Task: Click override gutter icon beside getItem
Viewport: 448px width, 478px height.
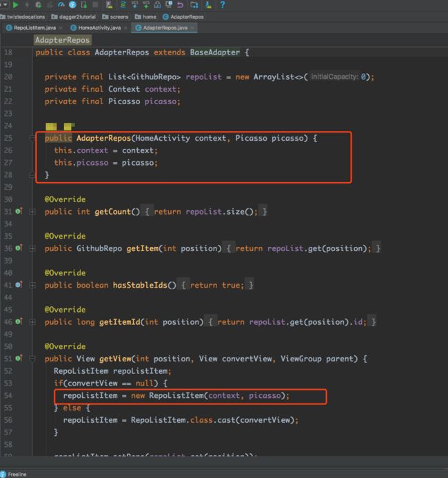Action: [19, 248]
